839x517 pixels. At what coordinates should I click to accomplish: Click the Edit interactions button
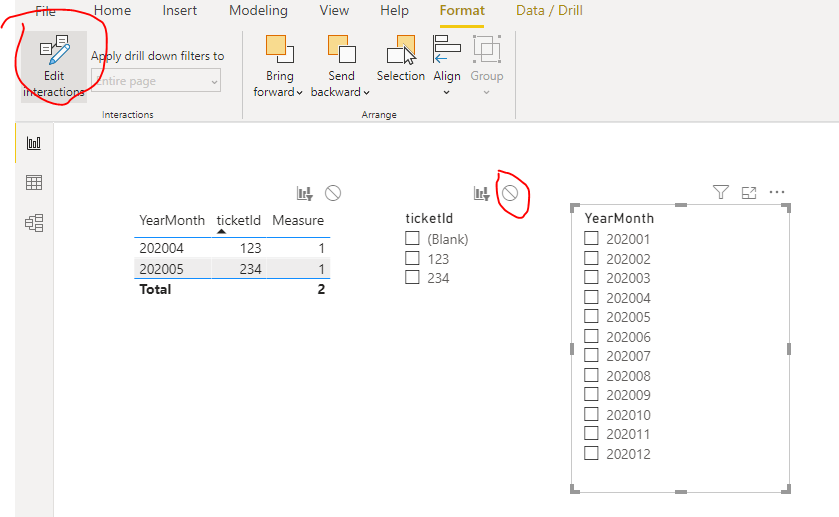click(x=54, y=66)
